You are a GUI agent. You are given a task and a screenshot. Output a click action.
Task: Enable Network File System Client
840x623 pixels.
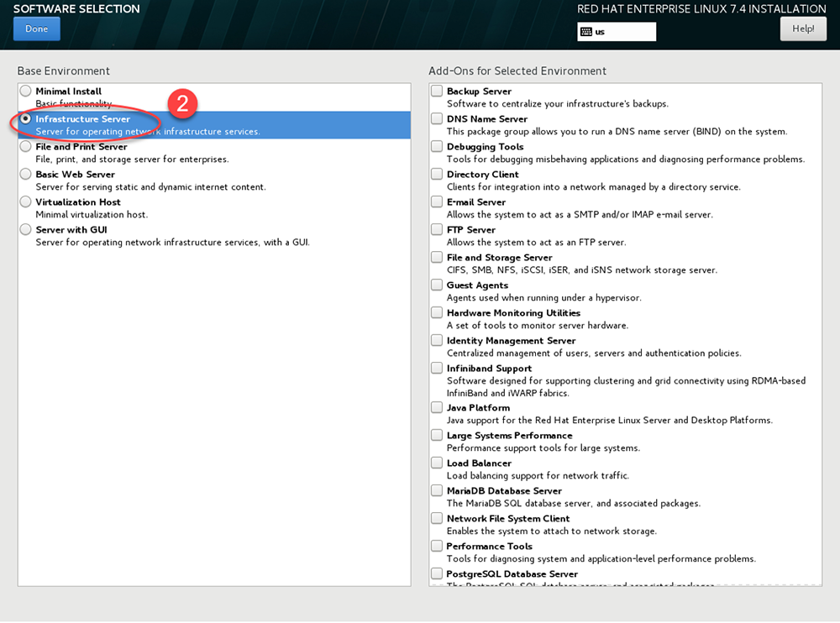point(437,518)
